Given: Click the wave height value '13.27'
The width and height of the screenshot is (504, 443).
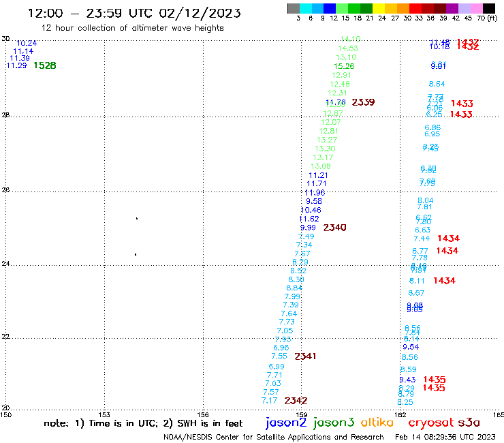Looking at the screenshot, I should (x=327, y=140).
